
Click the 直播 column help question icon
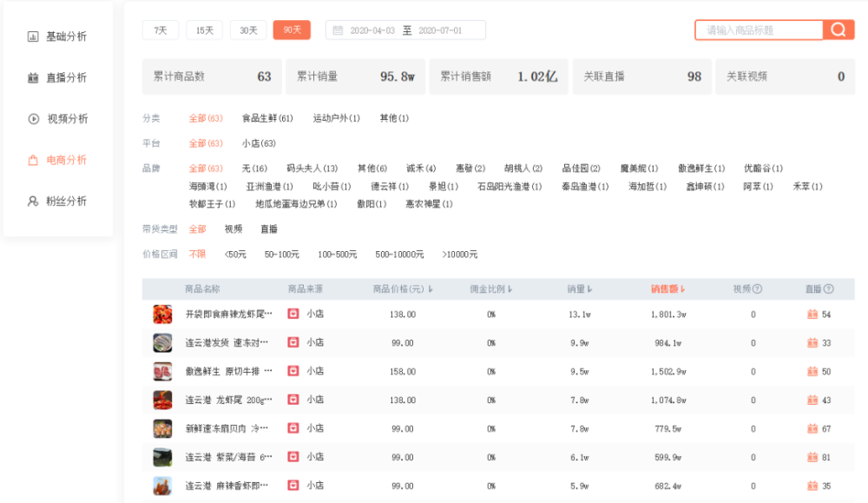point(829,288)
